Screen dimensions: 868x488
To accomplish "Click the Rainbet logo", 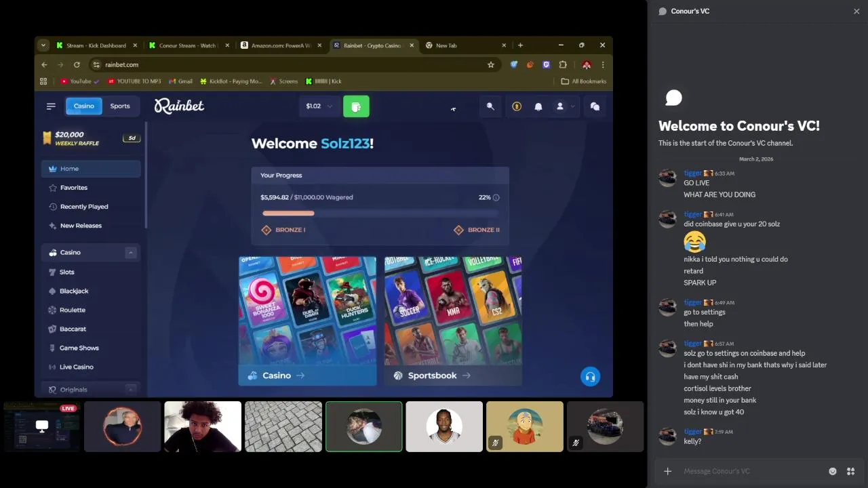I will [x=179, y=106].
